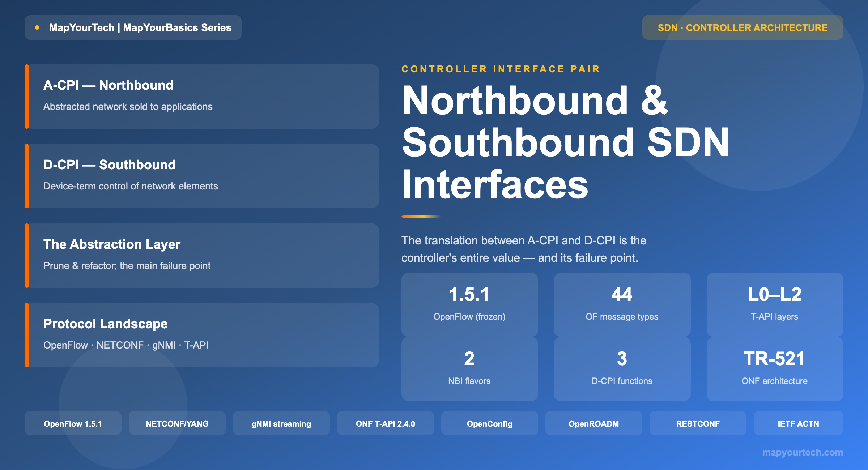Select the A-CPI — Northbound card
This screenshot has height=470, width=868.
(x=202, y=97)
